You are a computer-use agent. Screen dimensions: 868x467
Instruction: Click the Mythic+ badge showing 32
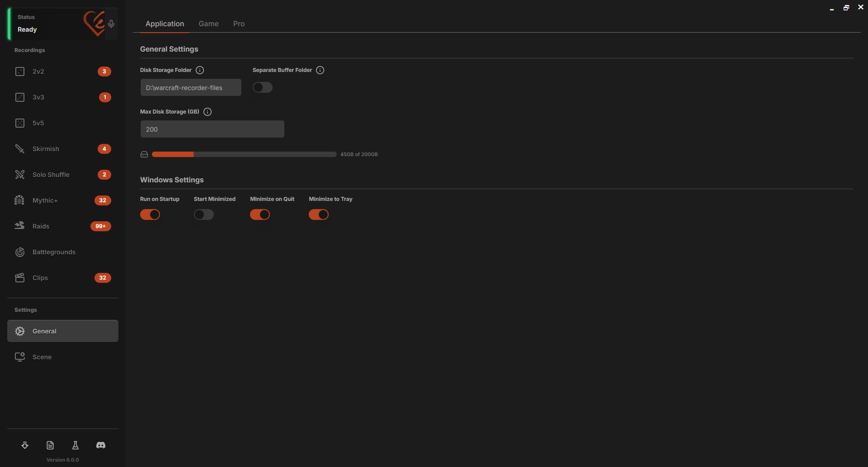pyautogui.click(x=103, y=200)
